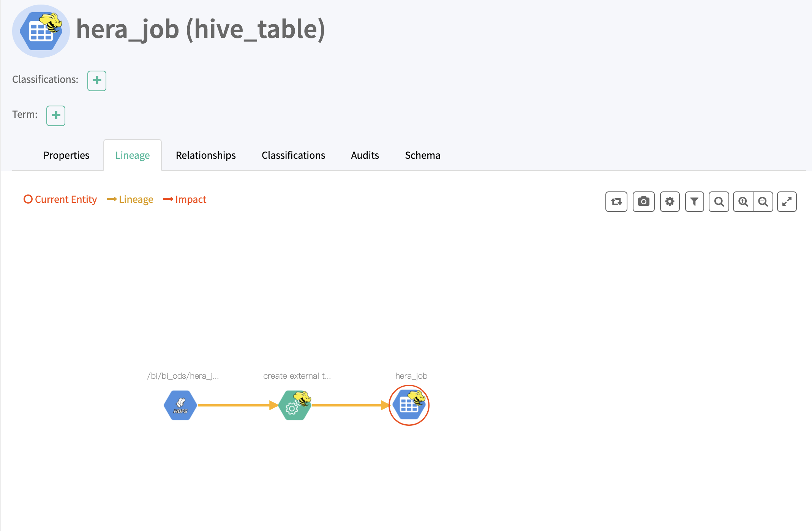Click the hera_job current entity node

409,405
